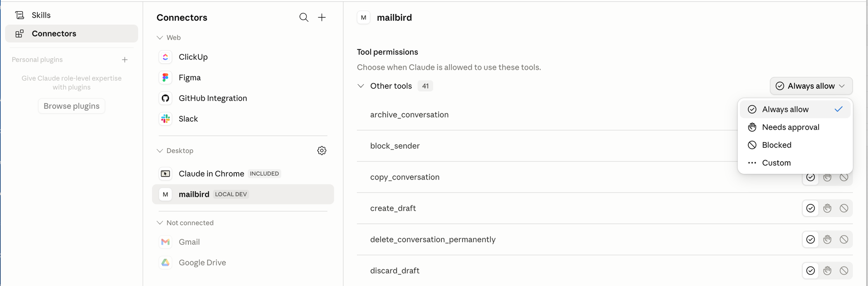
Task: Select the Connectors sidebar item
Action: [x=72, y=33]
